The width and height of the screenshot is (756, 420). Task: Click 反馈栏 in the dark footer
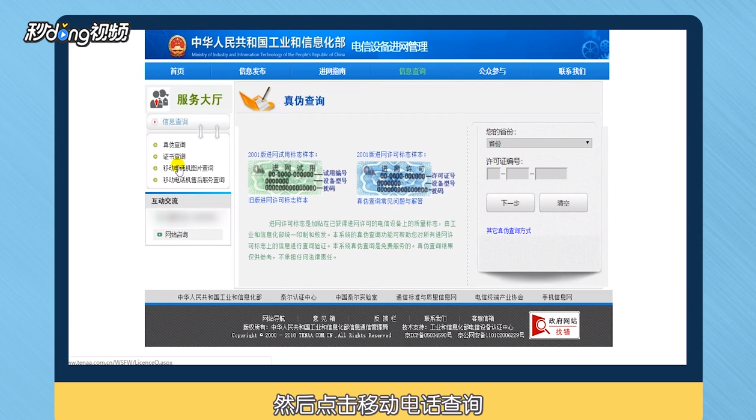(385, 319)
